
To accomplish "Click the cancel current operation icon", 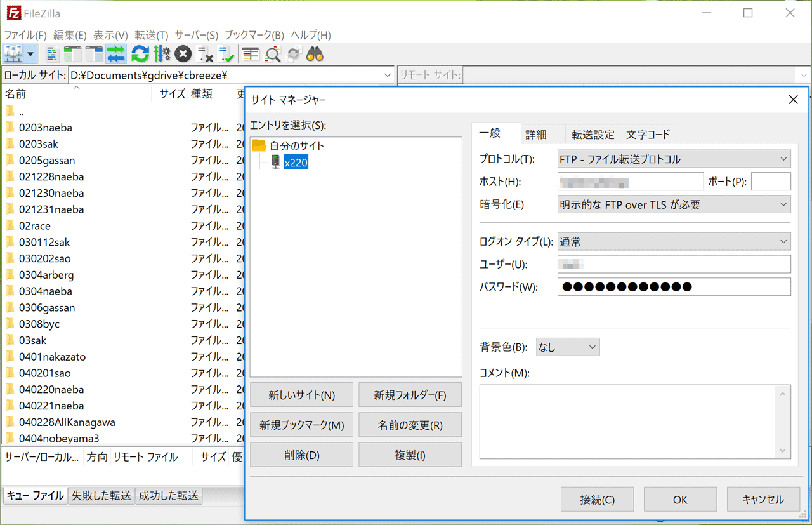I will pyautogui.click(x=183, y=55).
